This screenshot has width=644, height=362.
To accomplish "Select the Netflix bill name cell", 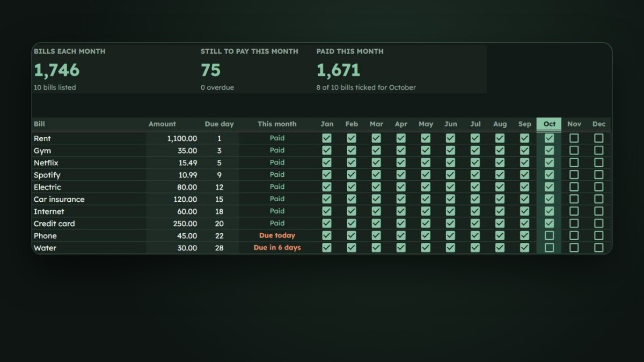I will coord(89,162).
